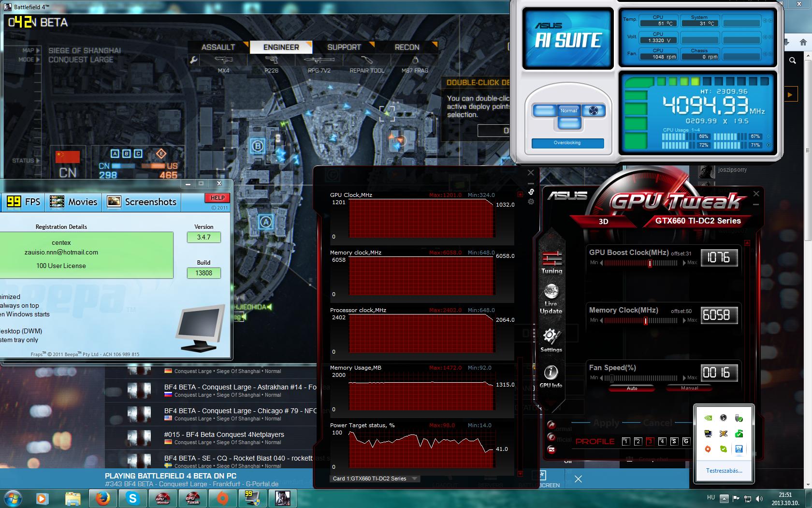
Task: Click the Overclocking button in AI Suite
Action: [567, 143]
